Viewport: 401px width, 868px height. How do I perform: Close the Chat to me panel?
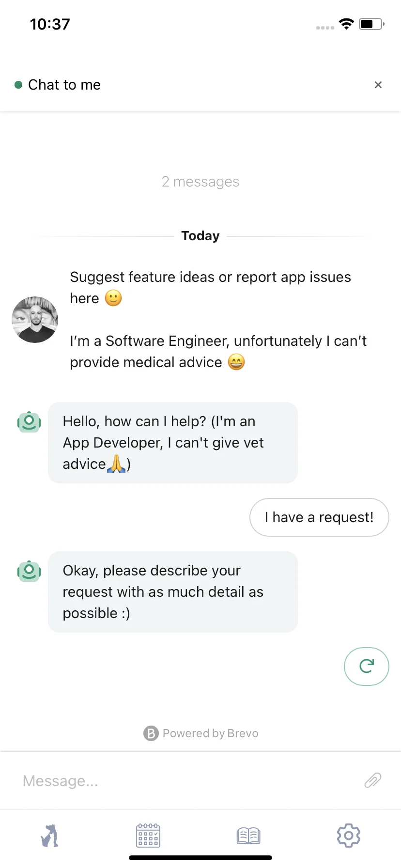(x=378, y=85)
